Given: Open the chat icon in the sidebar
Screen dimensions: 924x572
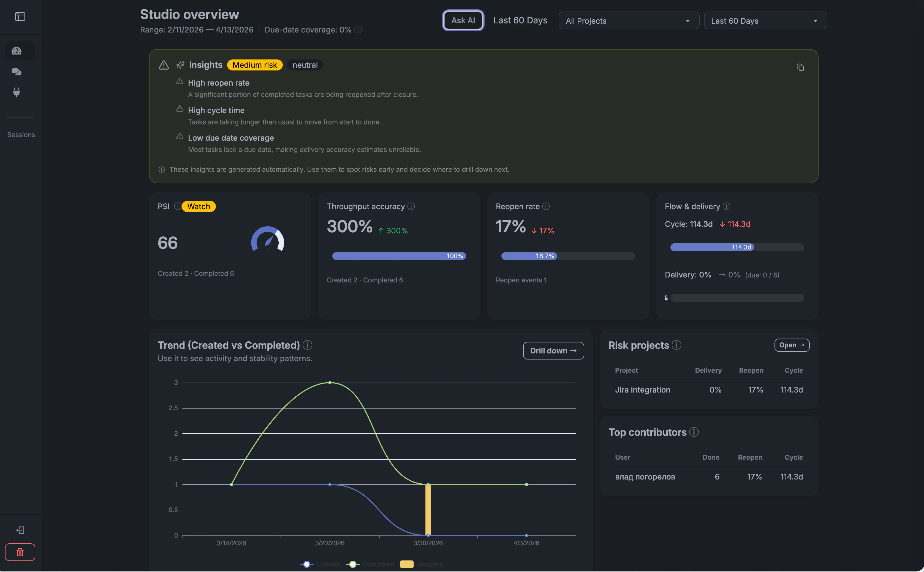Looking at the screenshot, I should (16, 72).
